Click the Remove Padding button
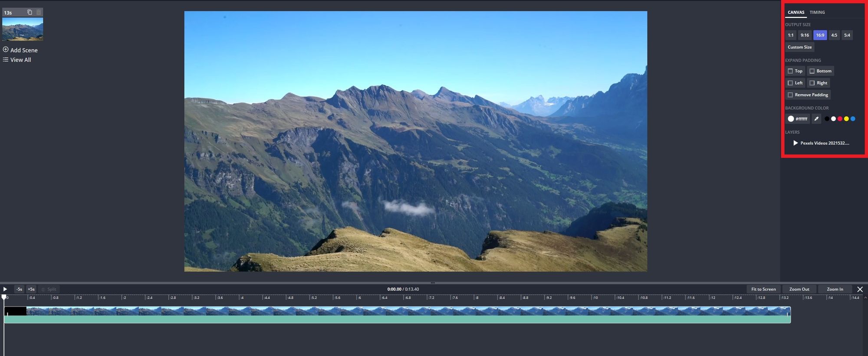Screen dimensions: 868x356 808,95
